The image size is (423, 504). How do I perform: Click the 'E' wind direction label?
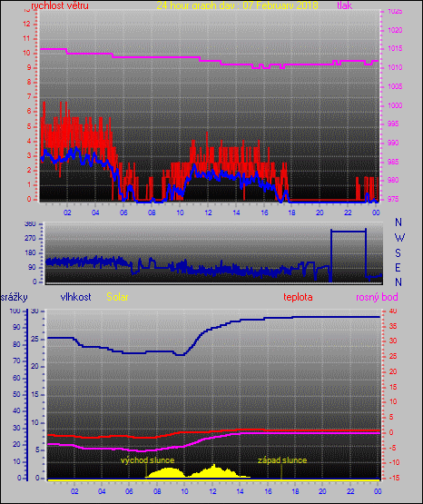point(398,268)
